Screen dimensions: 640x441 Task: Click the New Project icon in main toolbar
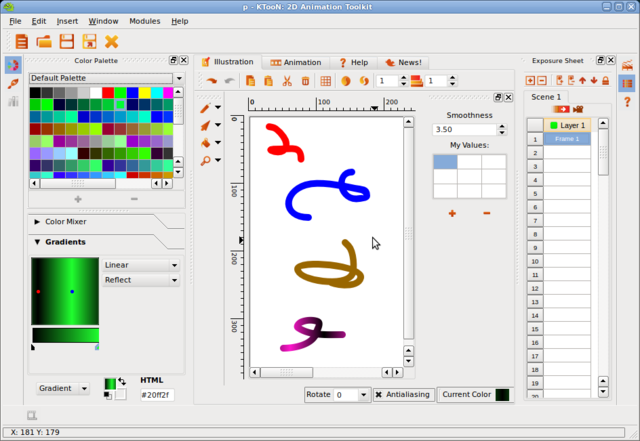(x=21, y=41)
